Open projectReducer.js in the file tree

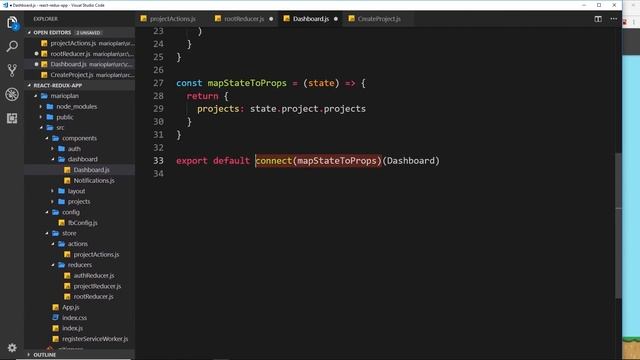(80, 286)
